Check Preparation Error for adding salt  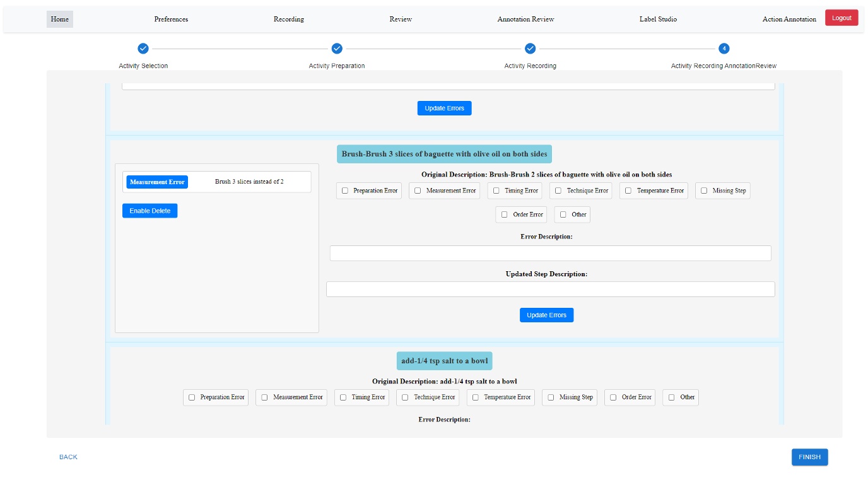192,397
